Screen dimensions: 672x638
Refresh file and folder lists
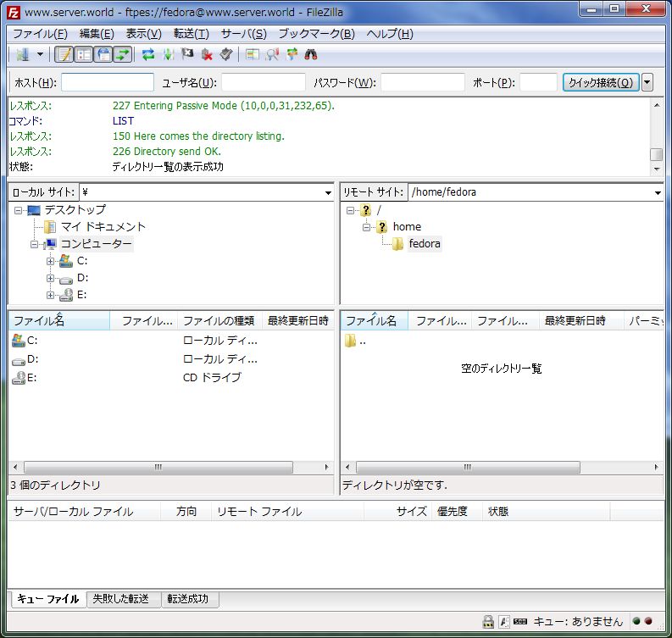point(148,54)
